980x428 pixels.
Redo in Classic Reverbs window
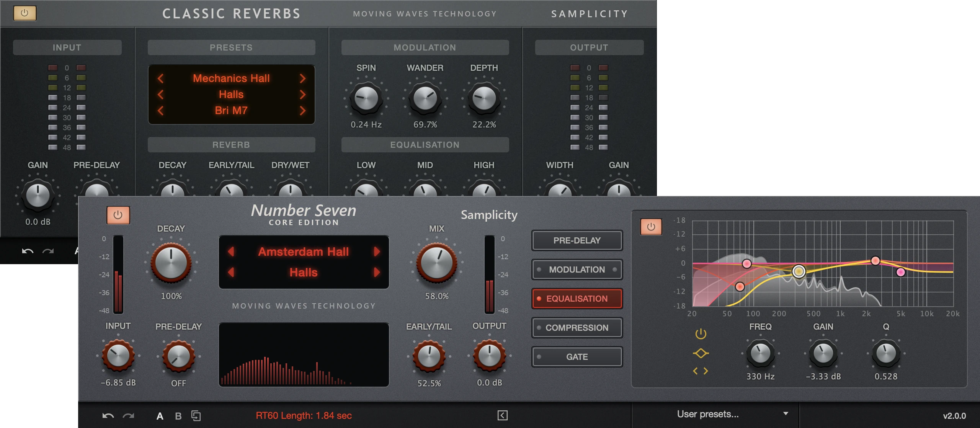48,251
